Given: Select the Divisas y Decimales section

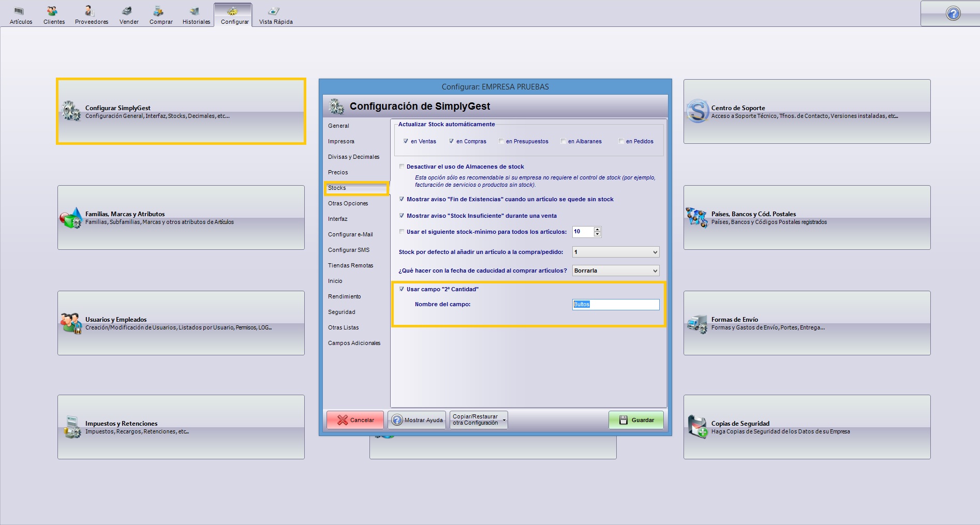Looking at the screenshot, I should click(353, 157).
